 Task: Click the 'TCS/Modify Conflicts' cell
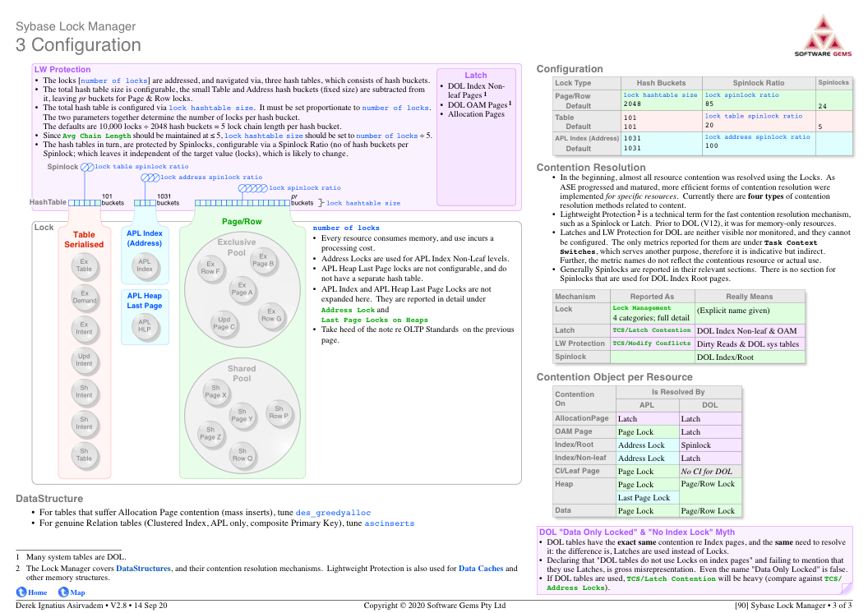point(652,343)
